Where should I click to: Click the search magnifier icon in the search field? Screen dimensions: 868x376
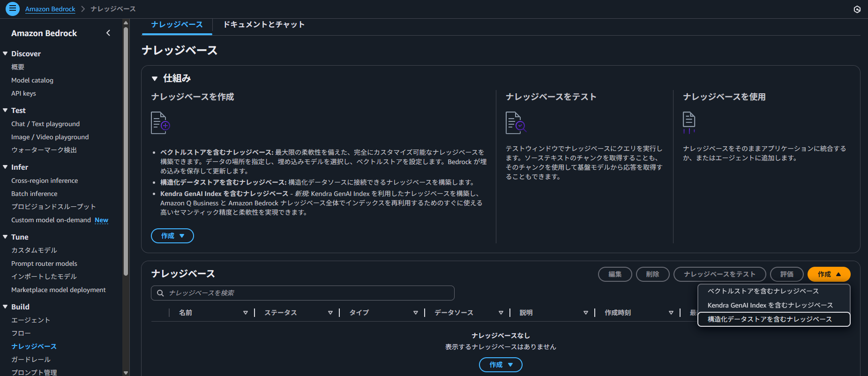tap(160, 293)
